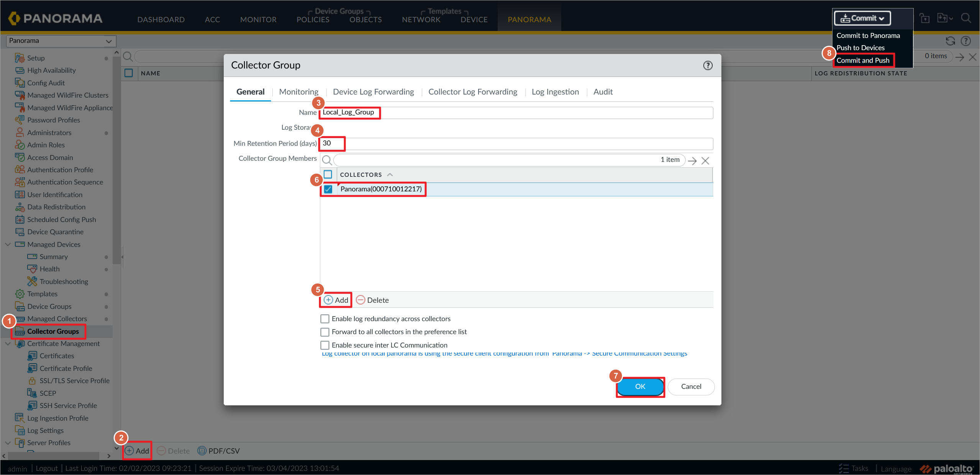Collapse the Server Profiles tree node
The height and width of the screenshot is (475, 980).
pos(8,443)
